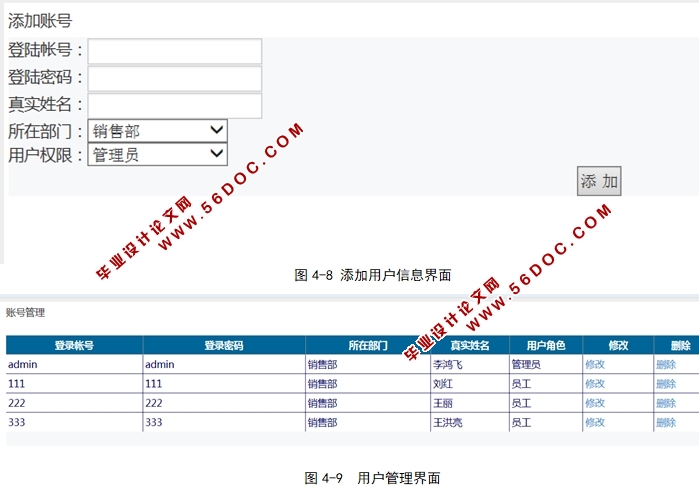Select the 王洪亮 name cell
The width and height of the screenshot is (699, 500).
pyautogui.click(x=470, y=422)
